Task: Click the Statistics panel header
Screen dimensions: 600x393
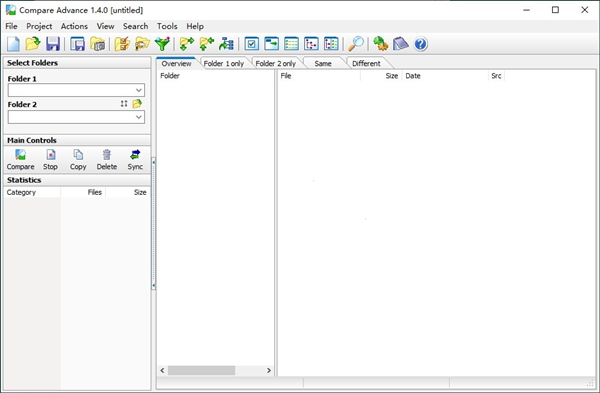Action: click(x=77, y=180)
